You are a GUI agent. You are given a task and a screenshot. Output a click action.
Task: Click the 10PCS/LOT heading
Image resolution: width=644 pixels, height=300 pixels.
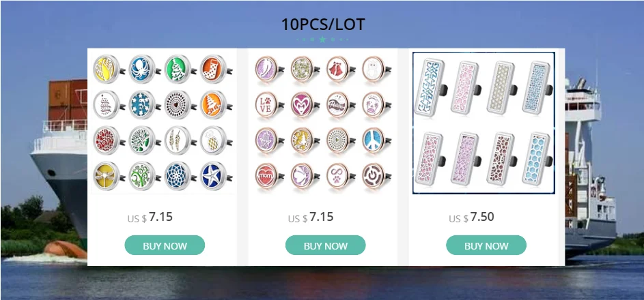pos(323,25)
